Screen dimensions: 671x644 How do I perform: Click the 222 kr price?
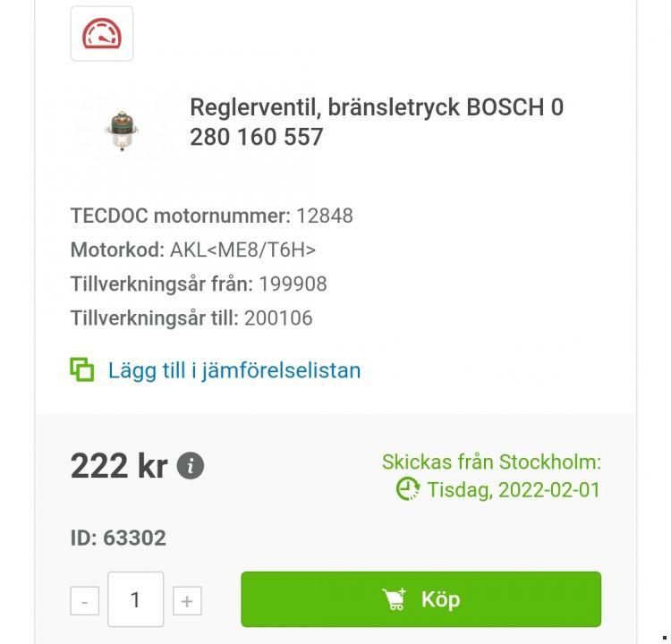118,466
